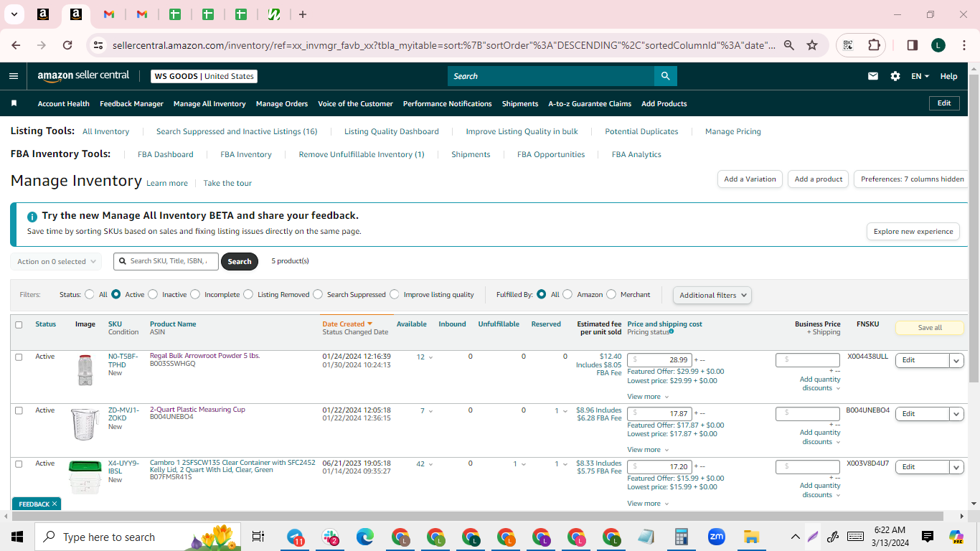Image resolution: width=980 pixels, height=551 pixels.
Task: Expand View more for the $17.87 price row
Action: 648,450
